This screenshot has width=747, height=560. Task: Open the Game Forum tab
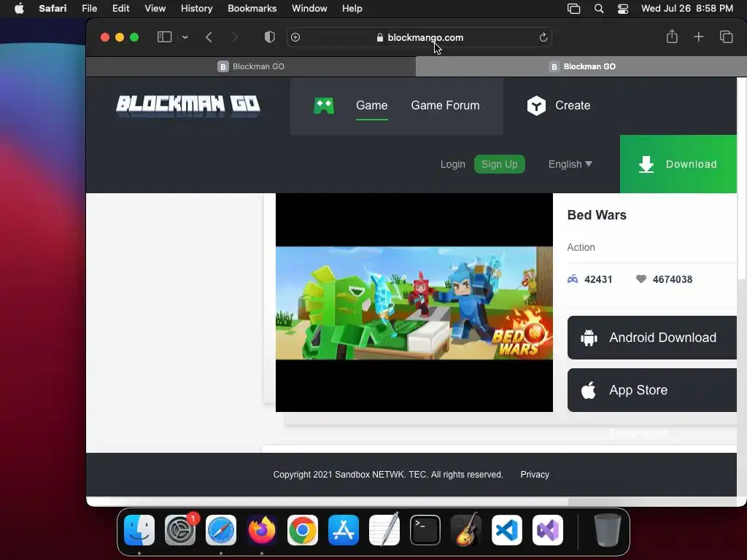pyautogui.click(x=445, y=105)
